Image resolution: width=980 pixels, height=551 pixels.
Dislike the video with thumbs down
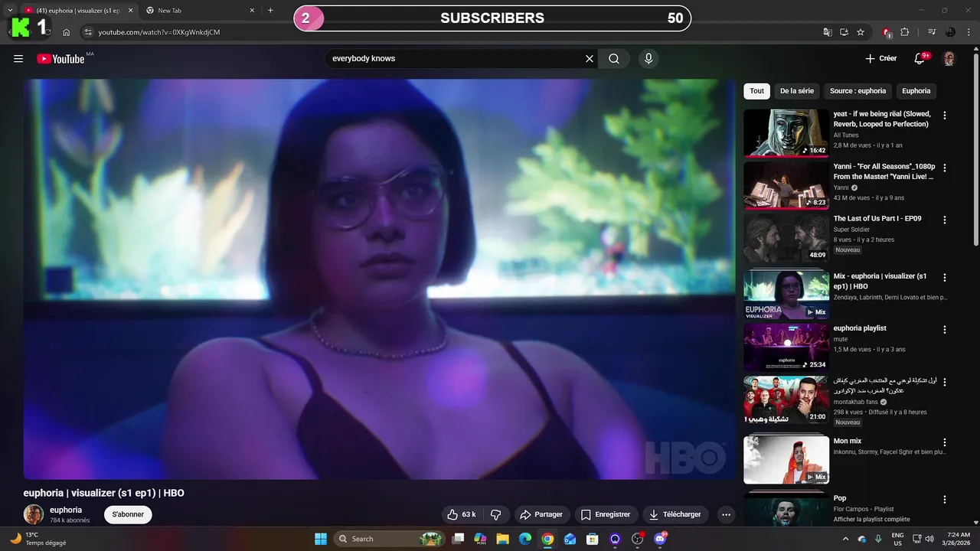point(496,515)
